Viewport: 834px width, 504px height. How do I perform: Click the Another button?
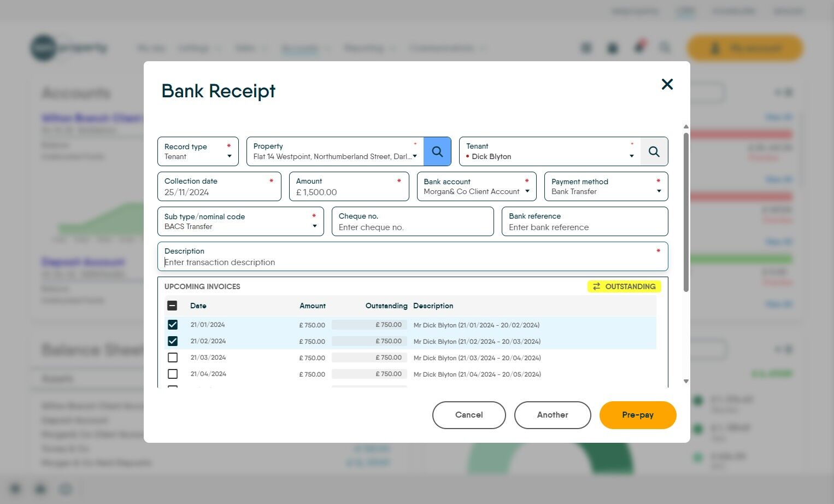[553, 415]
